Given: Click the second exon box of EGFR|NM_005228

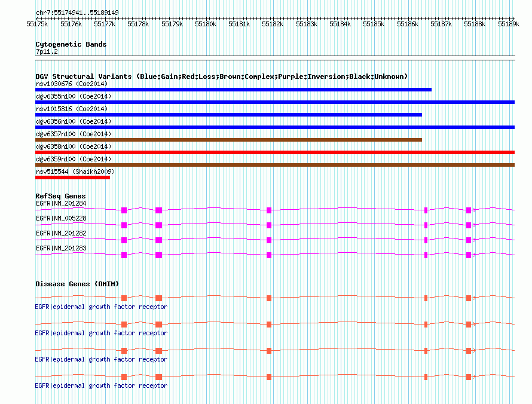Looking at the screenshot, I should click(159, 225).
